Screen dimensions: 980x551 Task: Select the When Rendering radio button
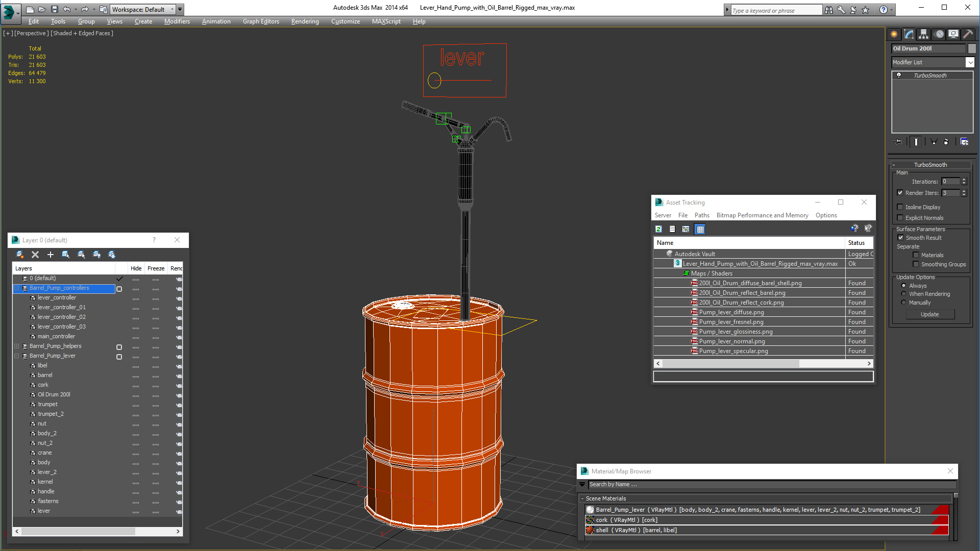(903, 294)
